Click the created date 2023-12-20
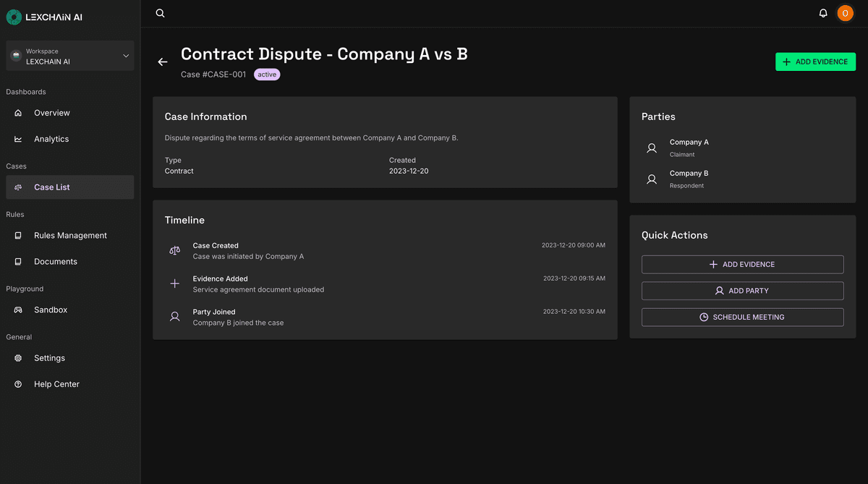Viewport: 868px width, 484px height. click(x=409, y=171)
